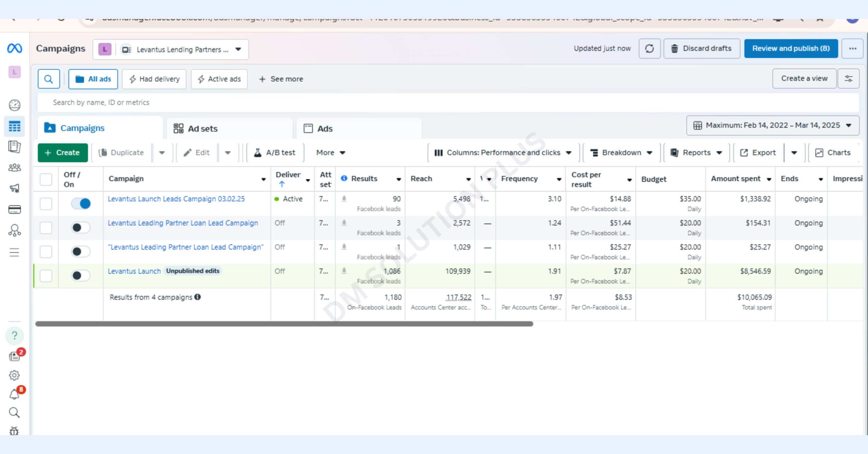Open Account overview gauge icon in sidebar
Screen dimensions: 868x454
pos(15,105)
